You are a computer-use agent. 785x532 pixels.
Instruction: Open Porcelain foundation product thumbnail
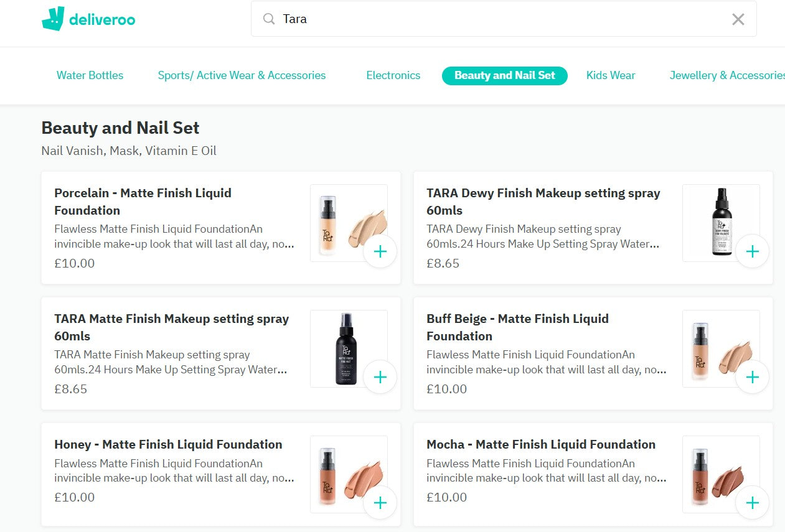point(349,223)
